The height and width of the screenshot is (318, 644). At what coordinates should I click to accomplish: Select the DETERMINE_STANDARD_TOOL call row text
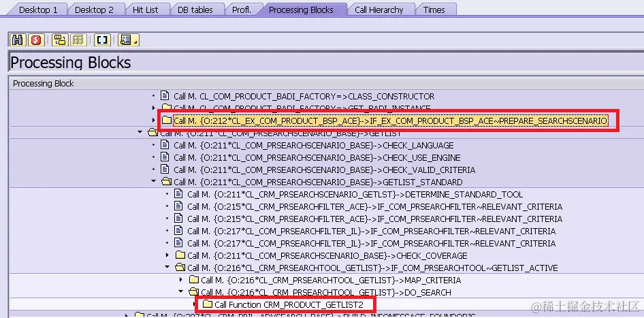(x=355, y=194)
